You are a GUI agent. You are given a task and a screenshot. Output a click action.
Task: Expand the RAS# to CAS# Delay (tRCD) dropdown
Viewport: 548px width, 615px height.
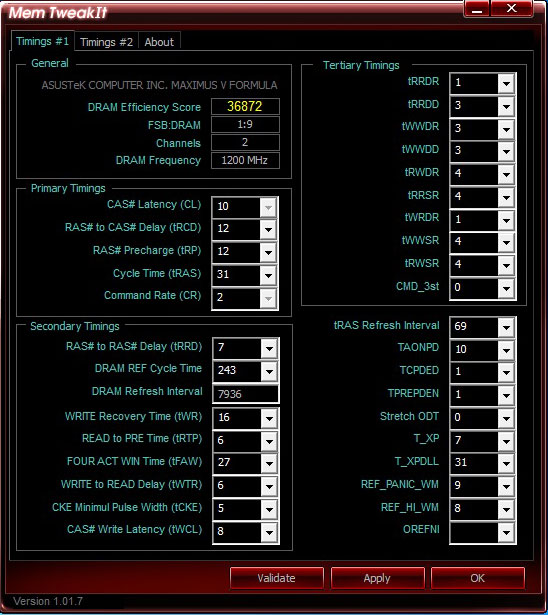click(268, 229)
